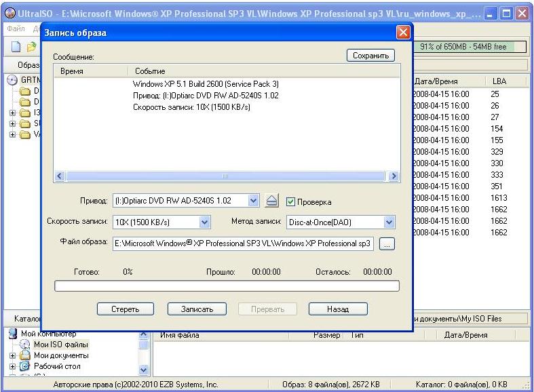
Task: Click the Файл образа path field
Action: (243, 243)
